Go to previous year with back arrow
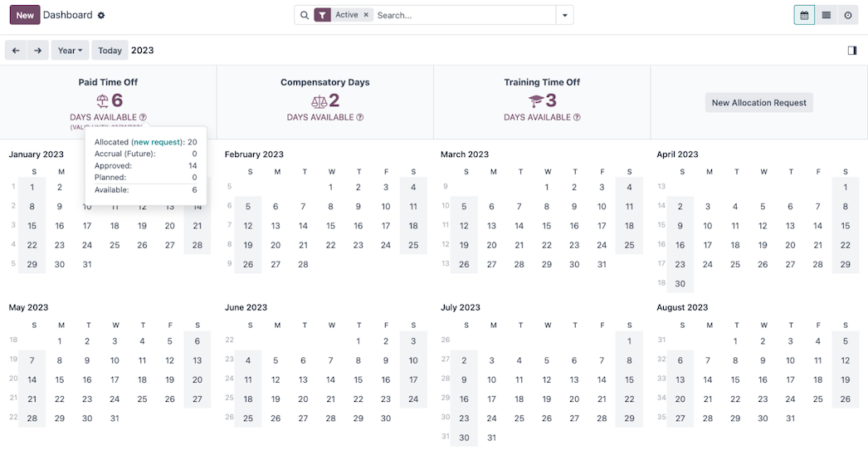The image size is (868, 455). point(16,51)
